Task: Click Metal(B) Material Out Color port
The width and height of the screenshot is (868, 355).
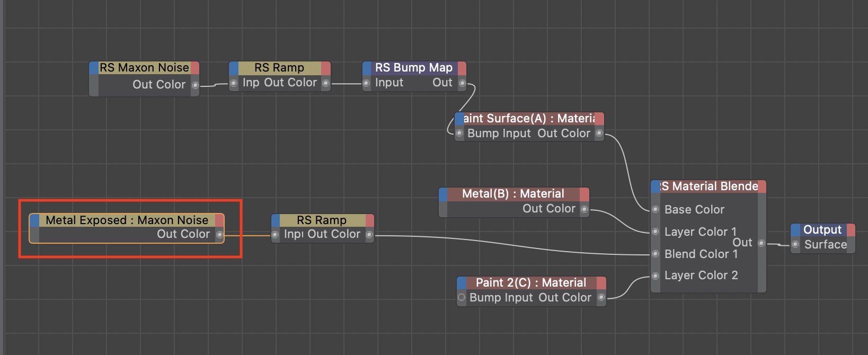Action: (584, 209)
